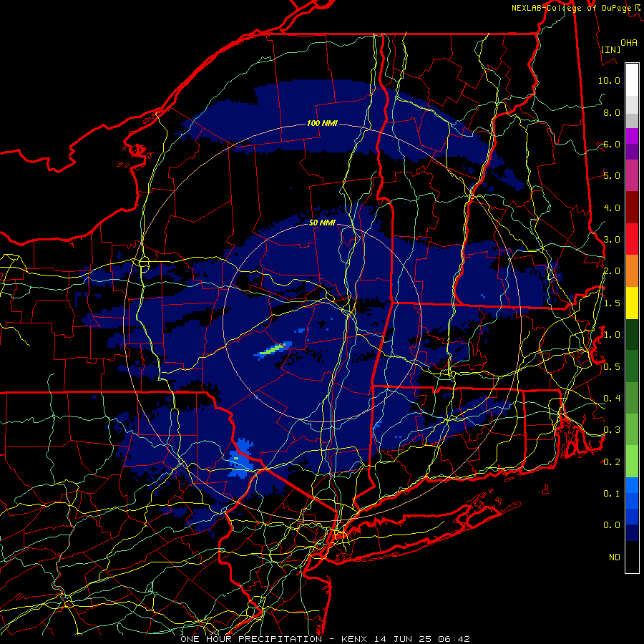The height and width of the screenshot is (644, 644).
Task: Click the 0.0 legend value
Action: tap(612, 525)
